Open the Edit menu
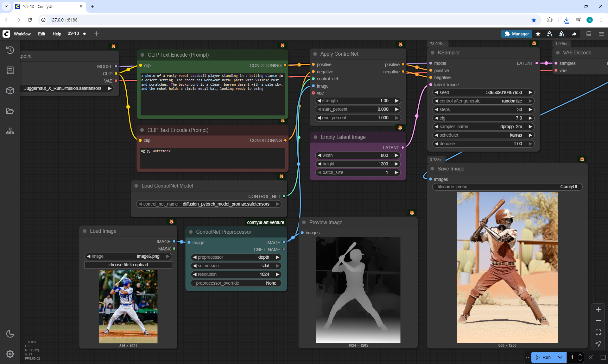 (x=41, y=34)
